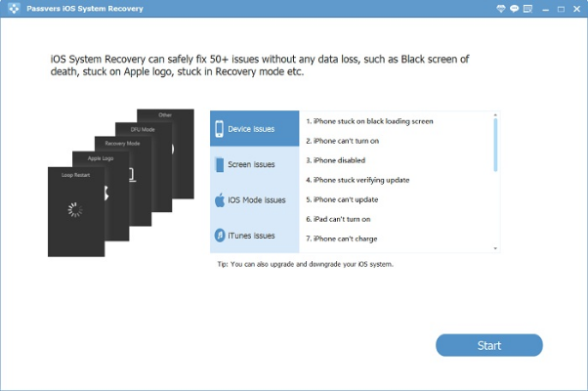
Task: Select the Device Issues tab
Action: point(251,129)
